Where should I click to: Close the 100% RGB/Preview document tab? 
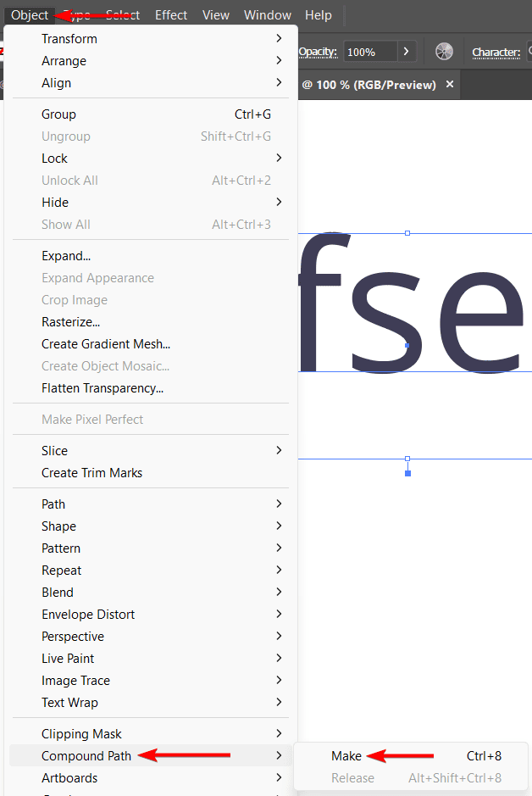tap(450, 85)
